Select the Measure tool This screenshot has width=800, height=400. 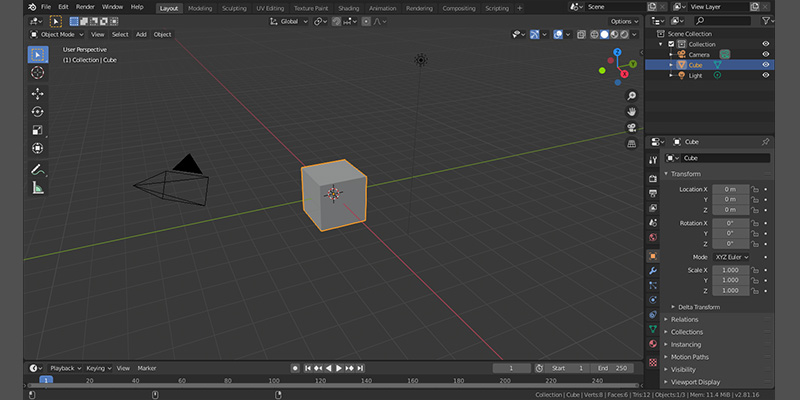point(38,188)
